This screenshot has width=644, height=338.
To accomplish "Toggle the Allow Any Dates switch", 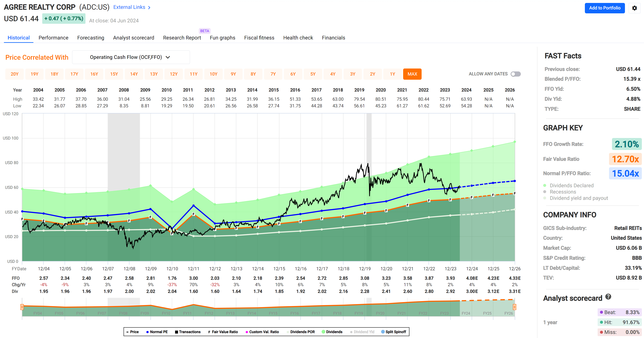I will pyautogui.click(x=516, y=74).
